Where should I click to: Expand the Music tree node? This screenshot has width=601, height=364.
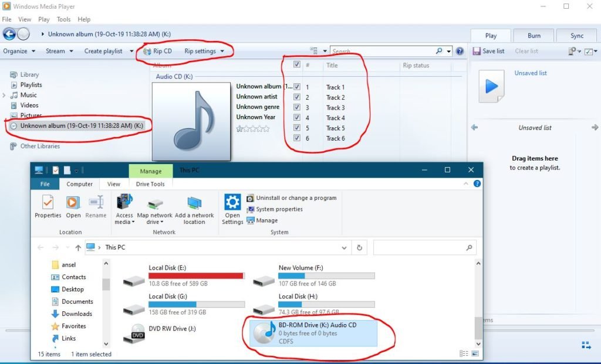point(4,95)
